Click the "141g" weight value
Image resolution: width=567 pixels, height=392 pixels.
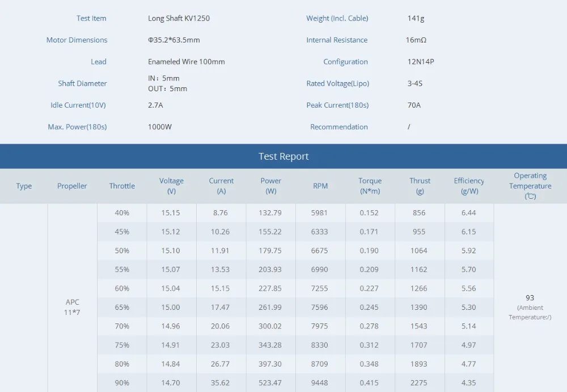point(416,18)
